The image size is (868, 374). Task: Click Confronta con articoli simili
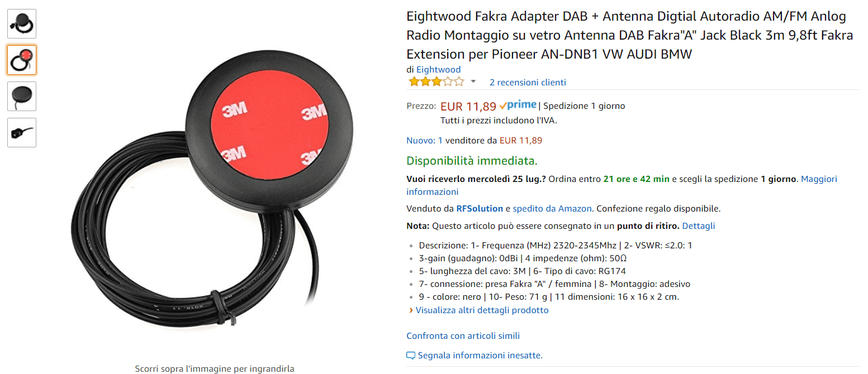tap(463, 336)
